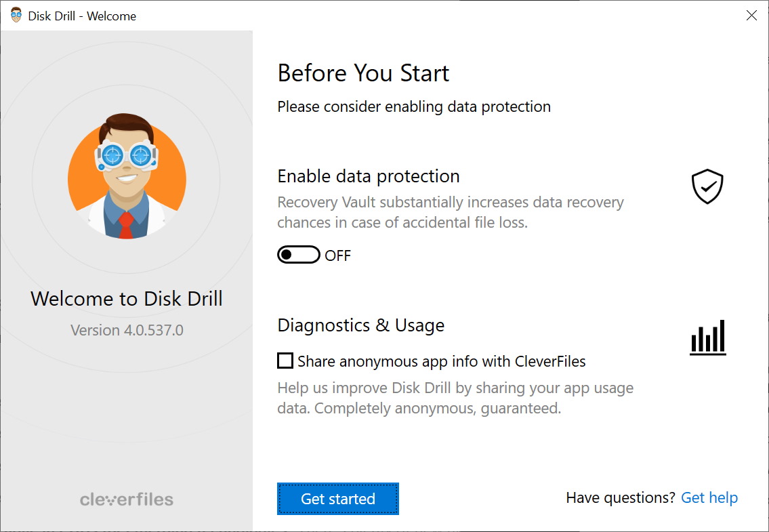Click the bar chart diagnostics icon
This screenshot has width=769, height=532.
[708, 337]
